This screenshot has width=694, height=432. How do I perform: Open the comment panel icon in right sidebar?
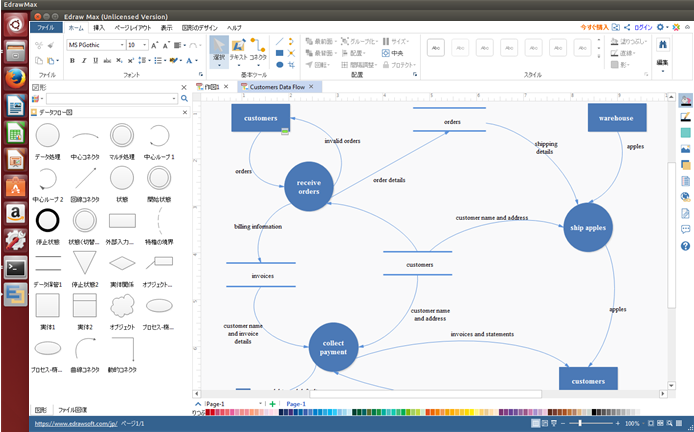pos(686,229)
